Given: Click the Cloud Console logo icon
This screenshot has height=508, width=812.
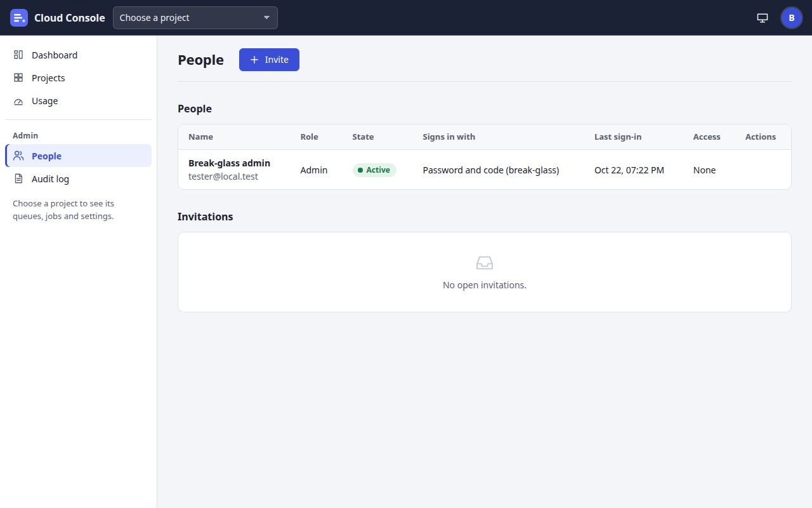Looking at the screenshot, I should 19,18.
